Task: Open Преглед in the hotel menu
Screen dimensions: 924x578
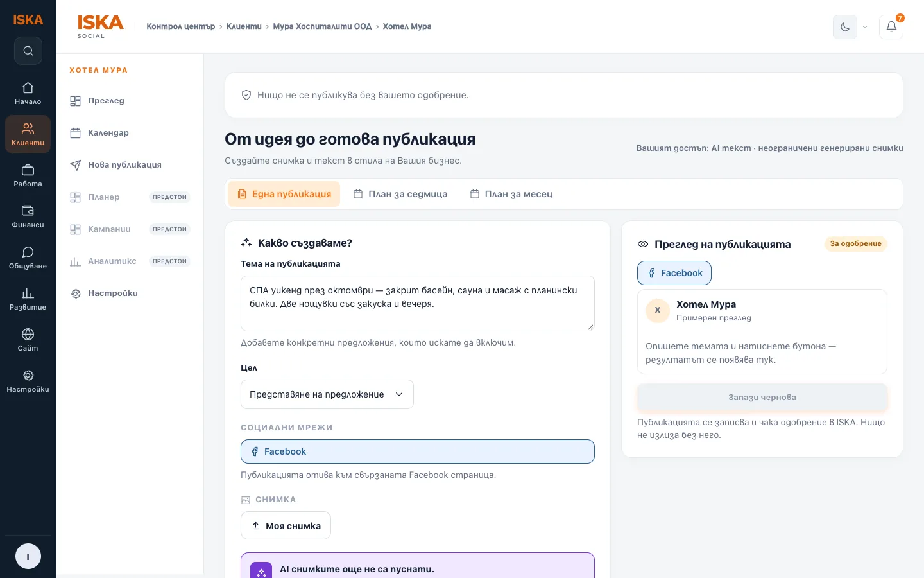Action: (130, 101)
